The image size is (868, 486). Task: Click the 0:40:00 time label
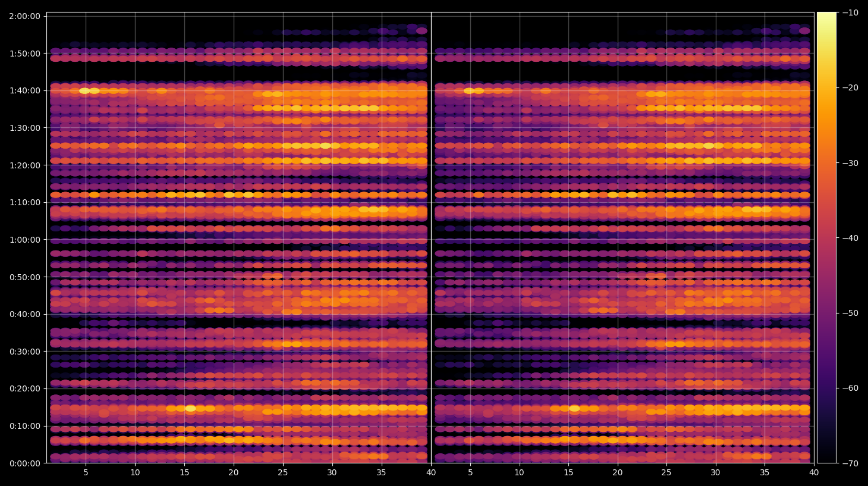point(24,314)
